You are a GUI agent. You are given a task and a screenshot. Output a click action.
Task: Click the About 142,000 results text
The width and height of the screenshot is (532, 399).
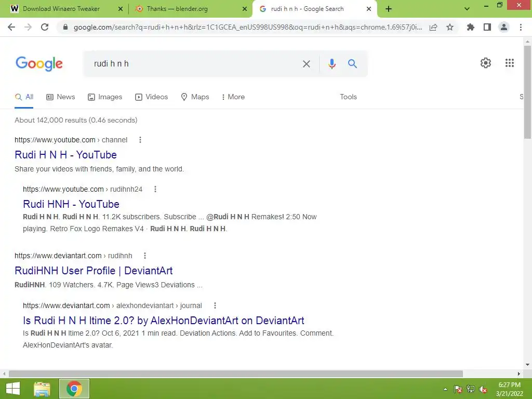click(76, 121)
